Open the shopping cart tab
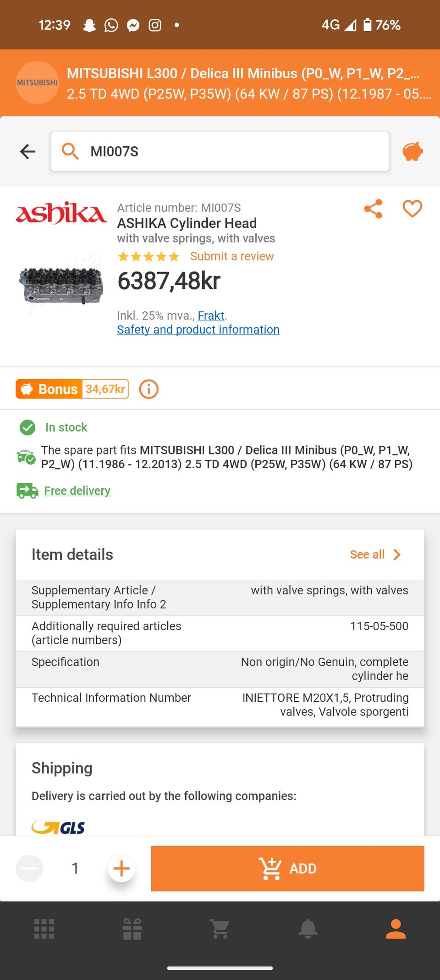Viewport: 440px width, 980px height. (220, 929)
